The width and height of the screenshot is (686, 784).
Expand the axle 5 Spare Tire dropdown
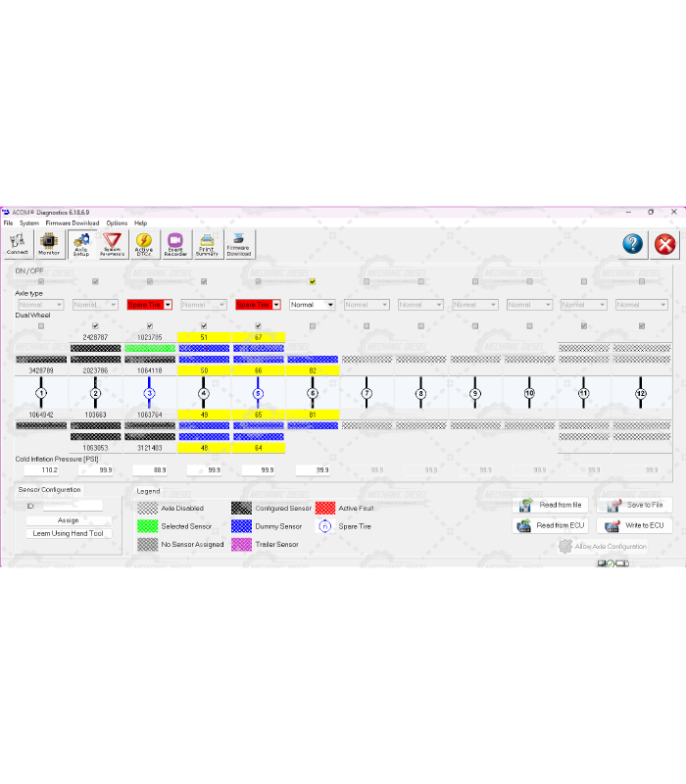point(276,305)
